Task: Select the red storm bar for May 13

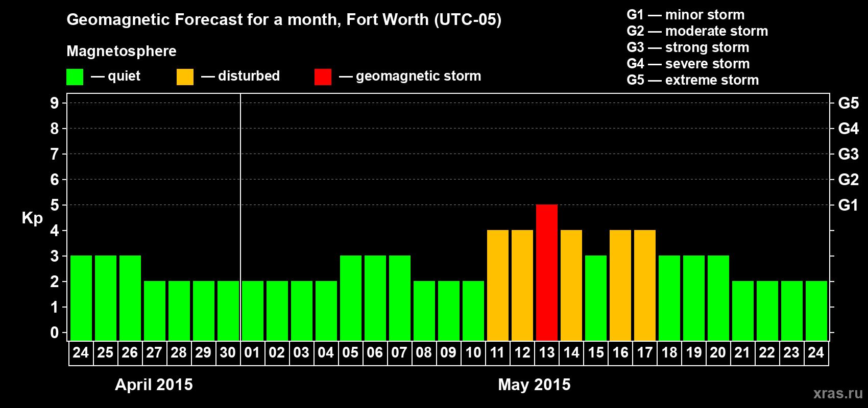Action: tap(547, 272)
